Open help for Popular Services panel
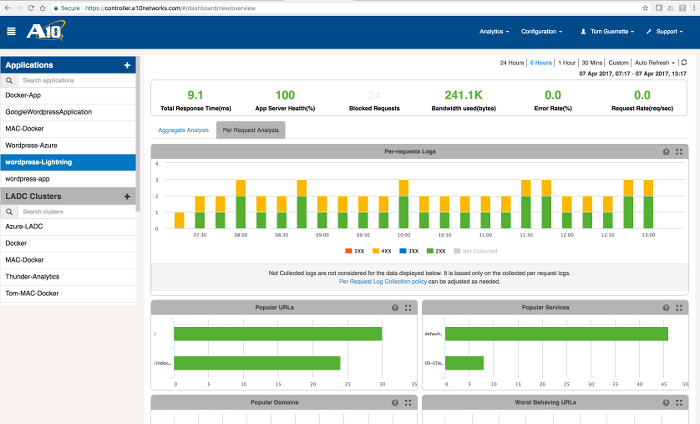700x424 pixels. pos(666,308)
